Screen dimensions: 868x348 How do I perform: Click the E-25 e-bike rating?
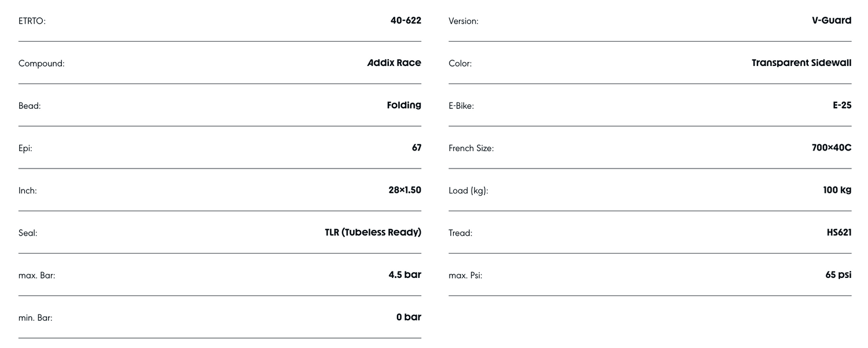(842, 105)
